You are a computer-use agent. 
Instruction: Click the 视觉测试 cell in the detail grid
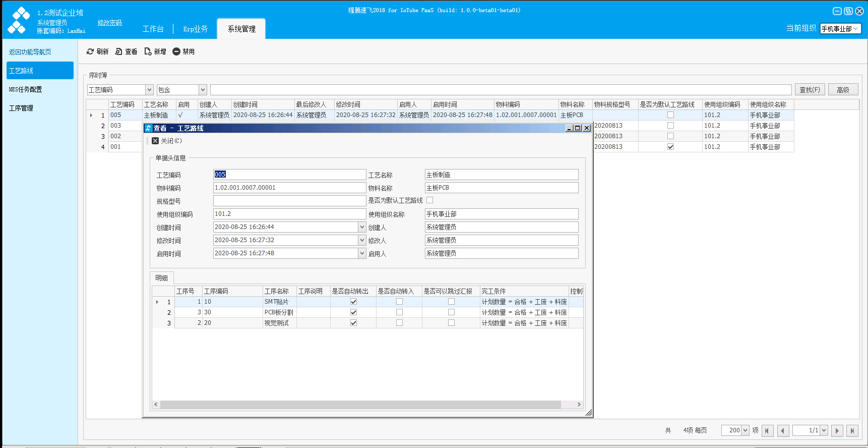tap(280, 323)
